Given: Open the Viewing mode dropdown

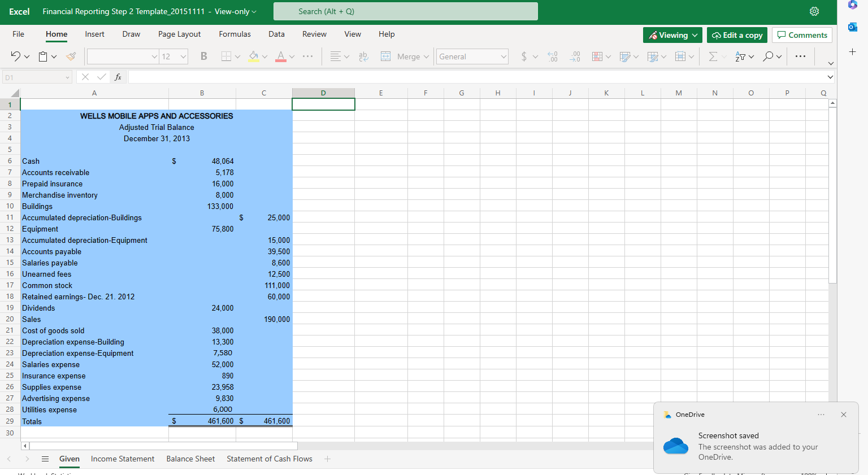Looking at the screenshot, I should (x=672, y=35).
